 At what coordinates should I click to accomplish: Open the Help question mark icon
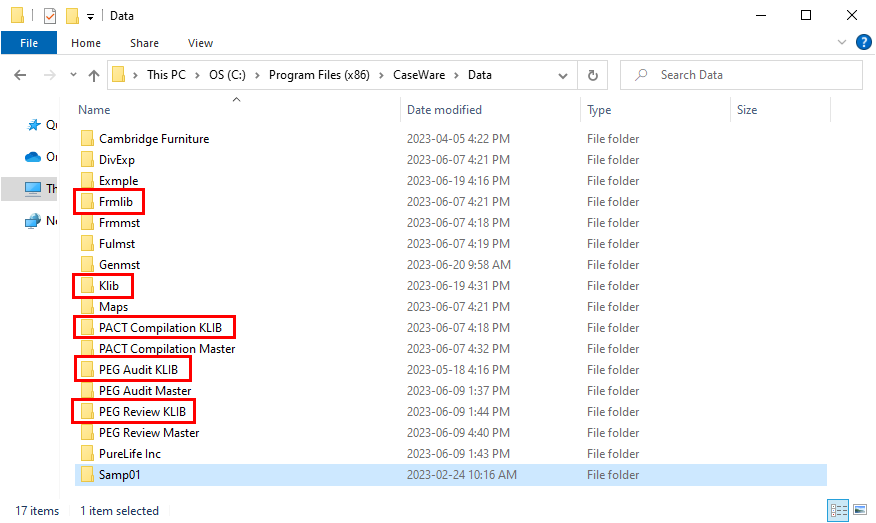[x=864, y=42]
